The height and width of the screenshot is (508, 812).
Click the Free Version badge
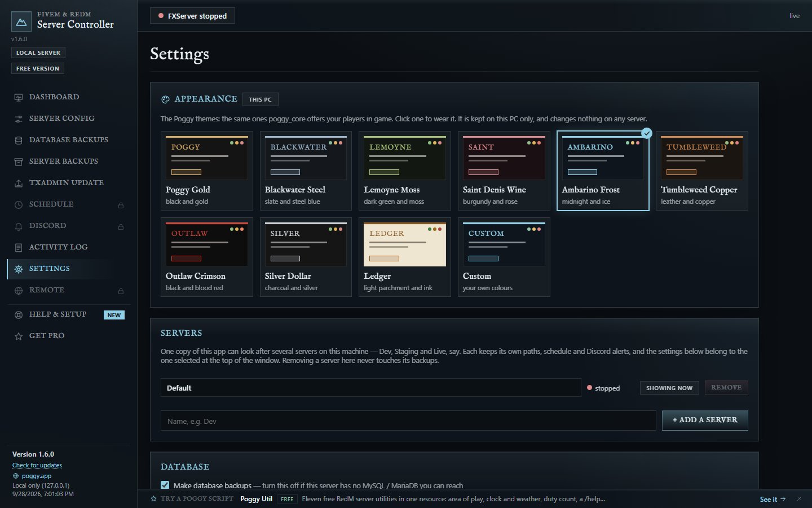pyautogui.click(x=38, y=68)
